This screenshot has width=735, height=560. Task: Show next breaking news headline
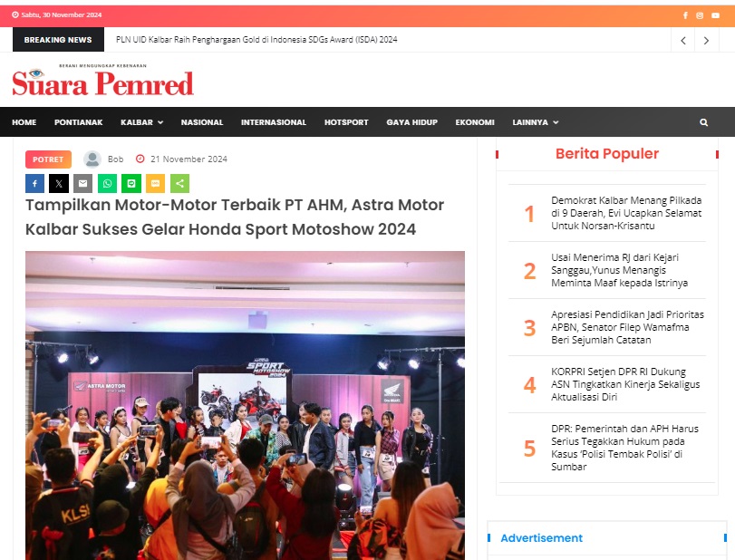point(706,40)
